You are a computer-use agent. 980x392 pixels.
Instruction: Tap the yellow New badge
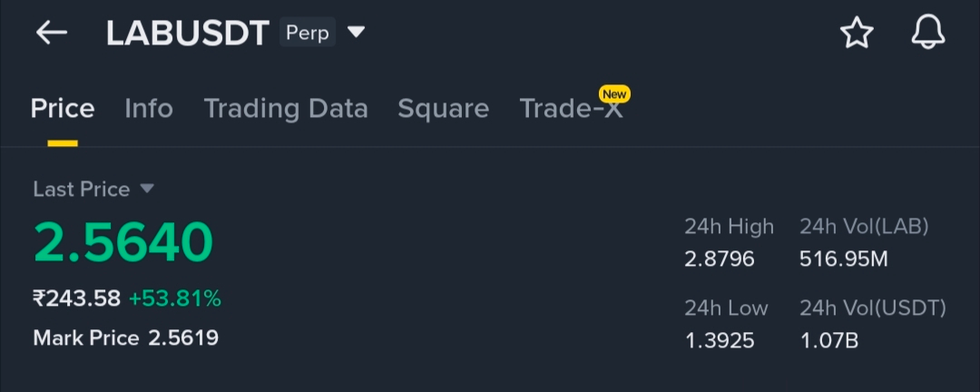point(614,94)
